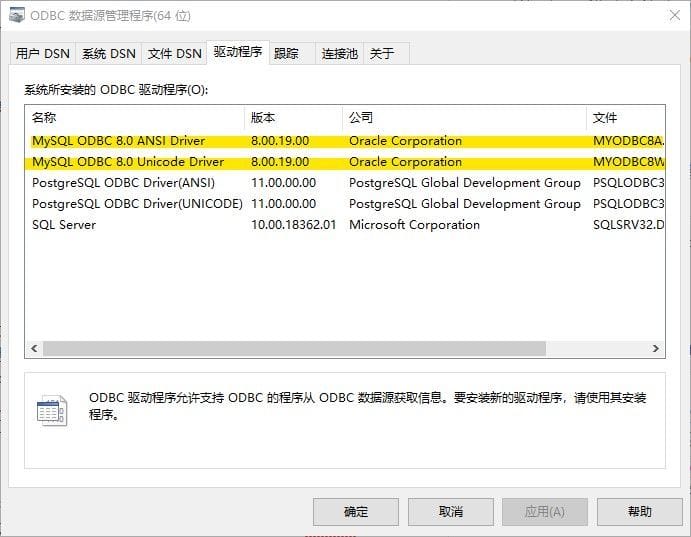The image size is (691, 537).
Task: Click the ODBC app icon in title bar
Action: [16, 15]
